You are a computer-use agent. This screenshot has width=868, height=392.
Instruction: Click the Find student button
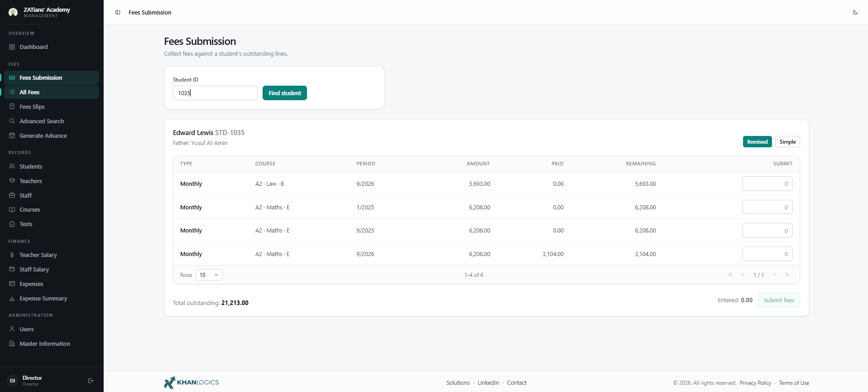[x=285, y=93]
